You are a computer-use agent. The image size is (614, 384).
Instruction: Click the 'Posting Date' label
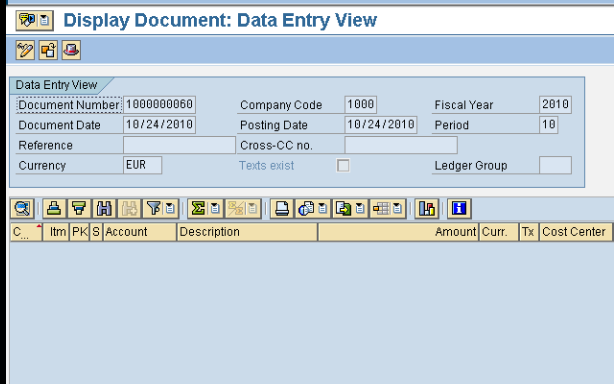(x=274, y=125)
